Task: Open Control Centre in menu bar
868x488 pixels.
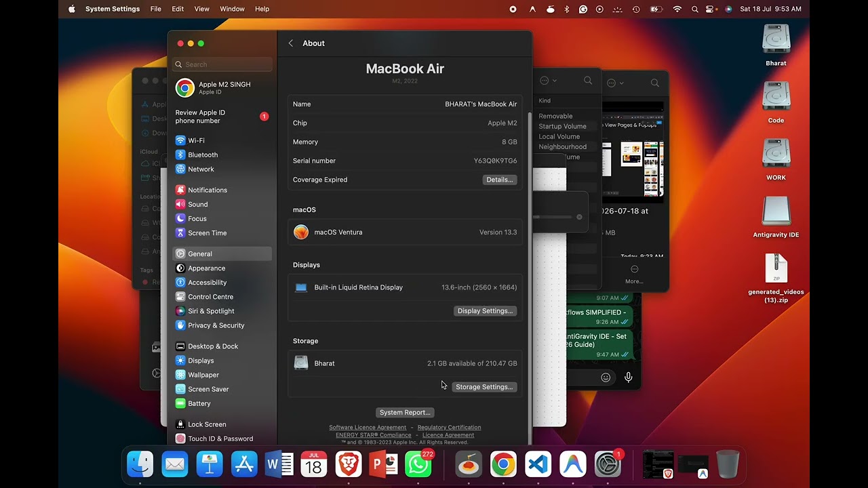Action: 711,9
